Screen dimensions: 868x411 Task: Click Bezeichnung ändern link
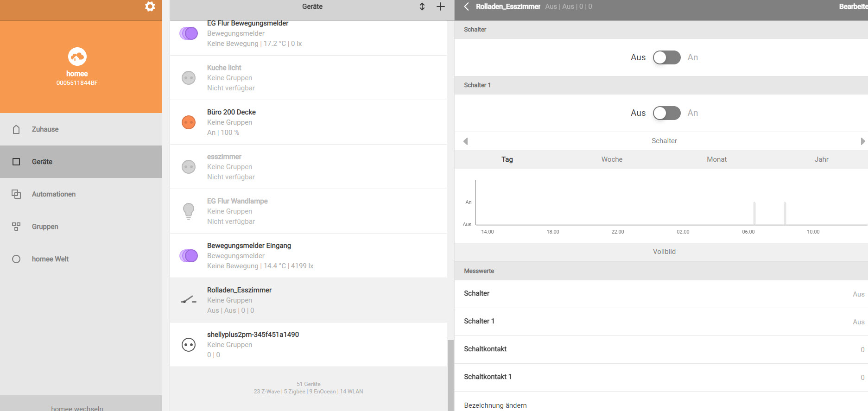495,405
